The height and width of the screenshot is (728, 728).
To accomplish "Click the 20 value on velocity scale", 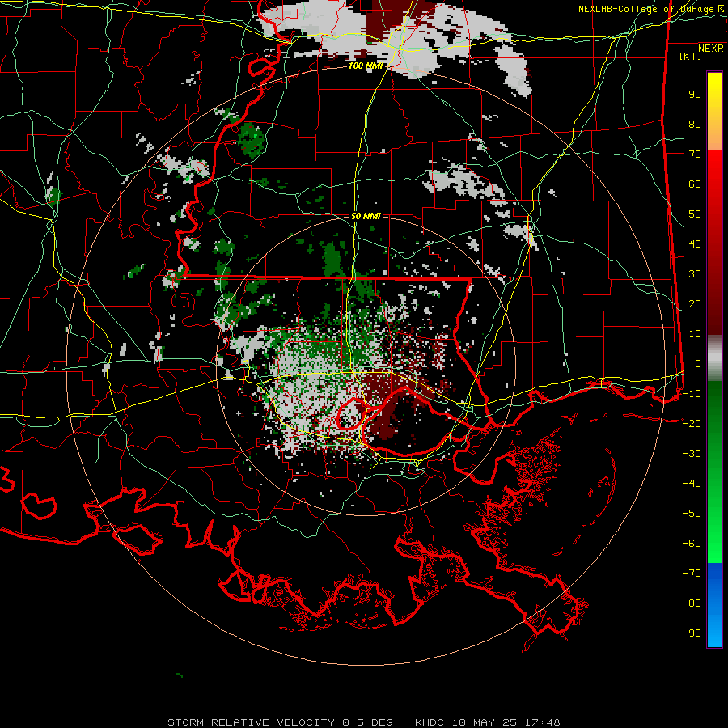I will (695, 304).
